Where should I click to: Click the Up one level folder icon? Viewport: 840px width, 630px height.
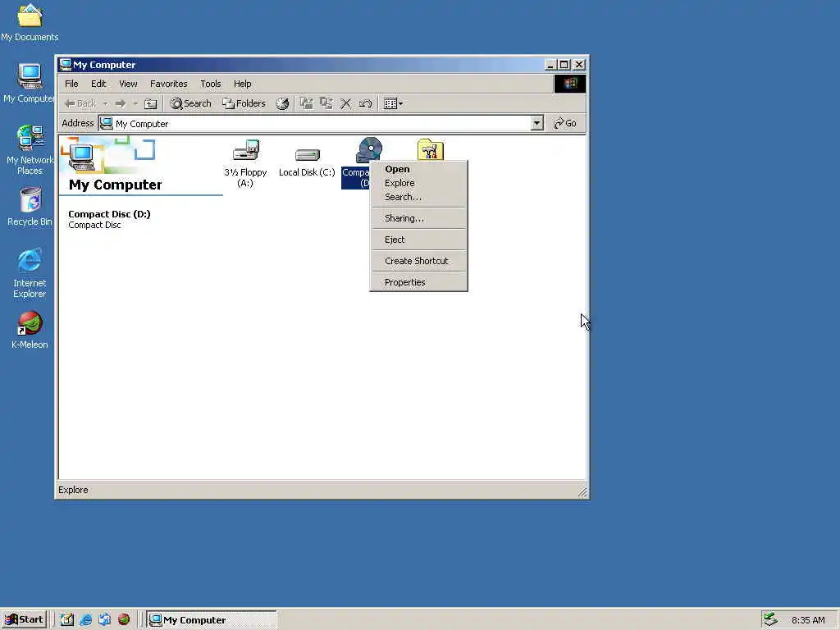point(151,103)
